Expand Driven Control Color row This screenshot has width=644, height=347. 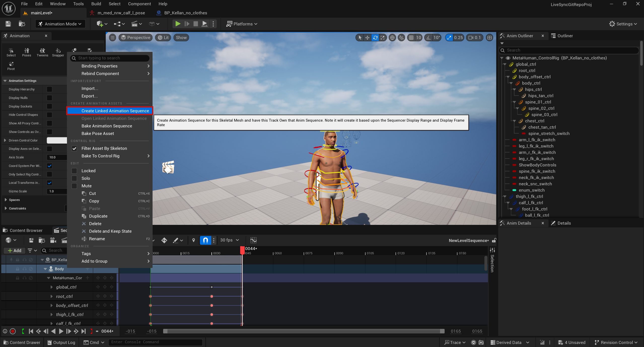(x=5, y=140)
